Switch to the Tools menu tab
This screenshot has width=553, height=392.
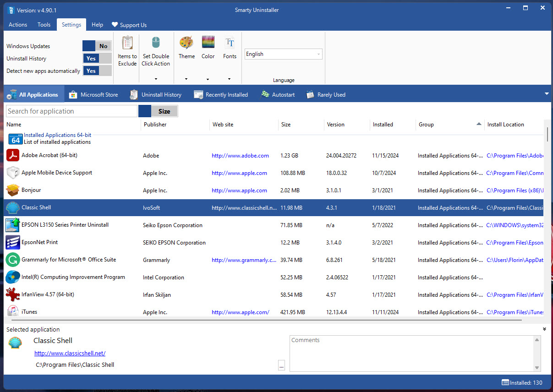(44, 25)
